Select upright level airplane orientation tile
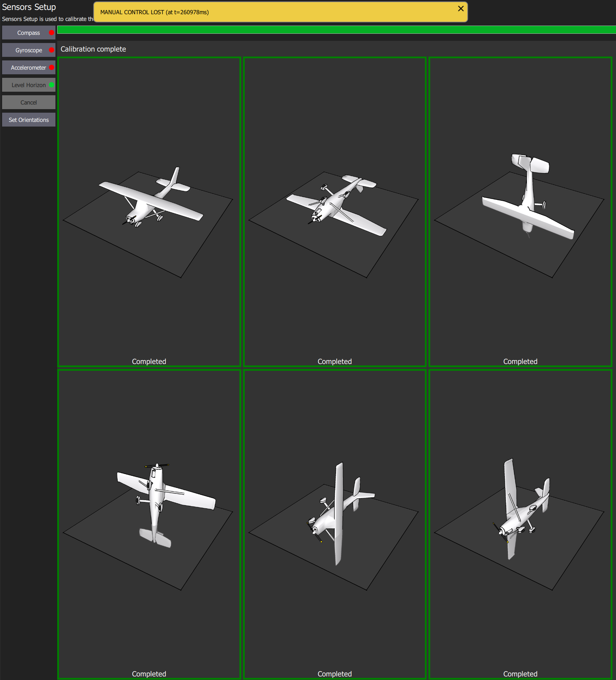Viewport: 616px width, 680px height. [x=149, y=212]
